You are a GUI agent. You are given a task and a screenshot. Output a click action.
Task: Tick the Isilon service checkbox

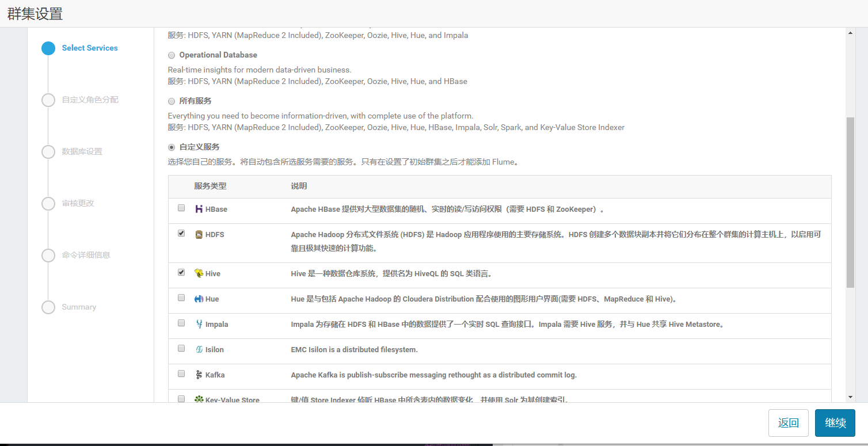(x=181, y=348)
